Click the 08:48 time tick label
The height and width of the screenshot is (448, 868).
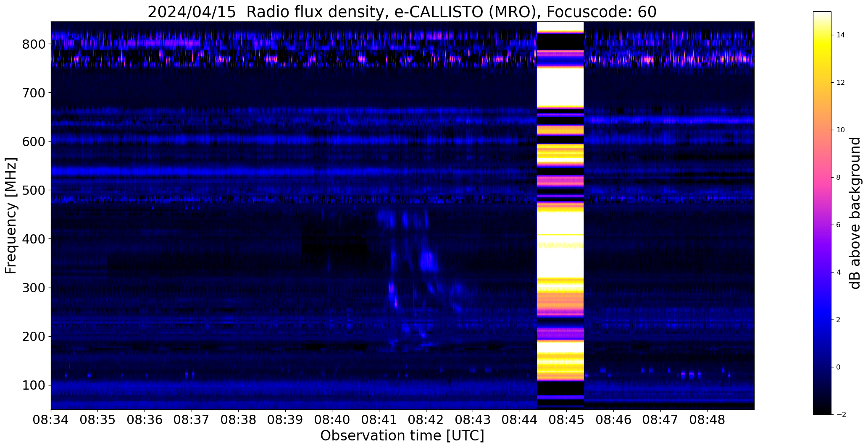(708, 420)
